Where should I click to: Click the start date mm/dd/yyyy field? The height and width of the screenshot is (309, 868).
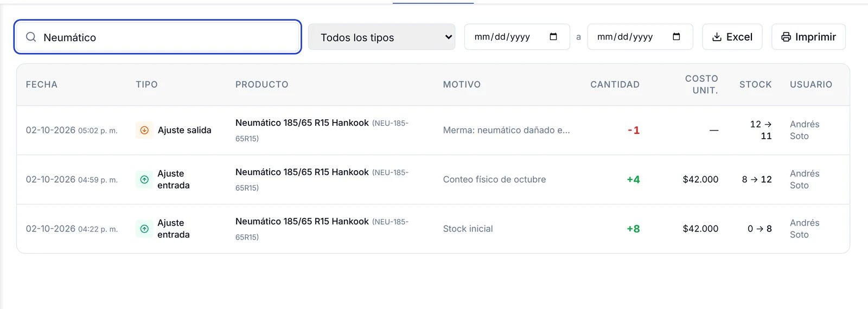pyautogui.click(x=517, y=37)
